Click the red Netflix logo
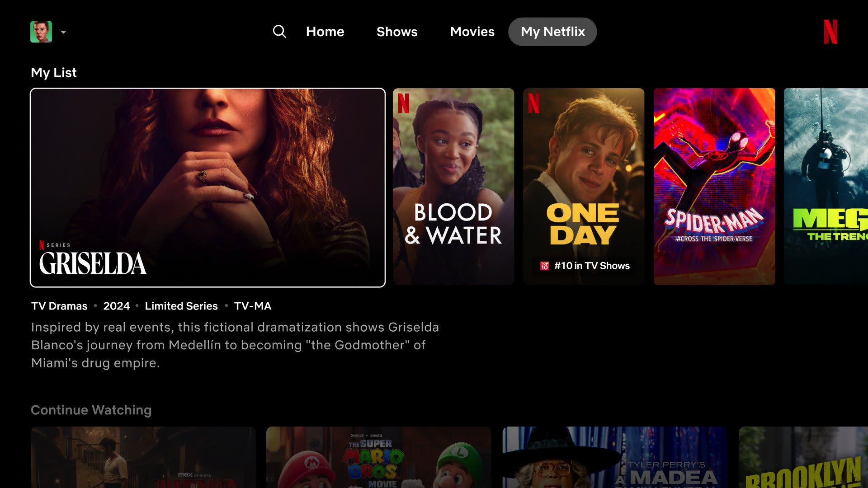The image size is (868, 488). point(830,32)
